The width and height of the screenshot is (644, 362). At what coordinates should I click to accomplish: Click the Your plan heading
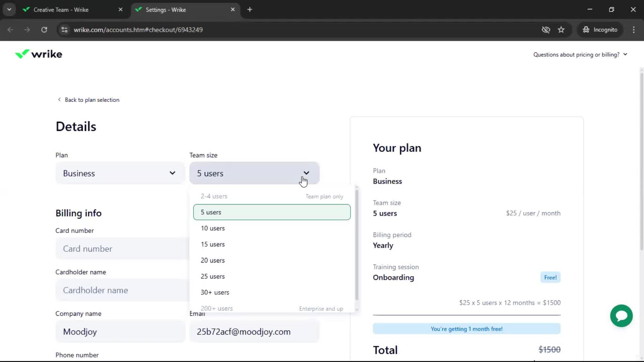[397, 148]
